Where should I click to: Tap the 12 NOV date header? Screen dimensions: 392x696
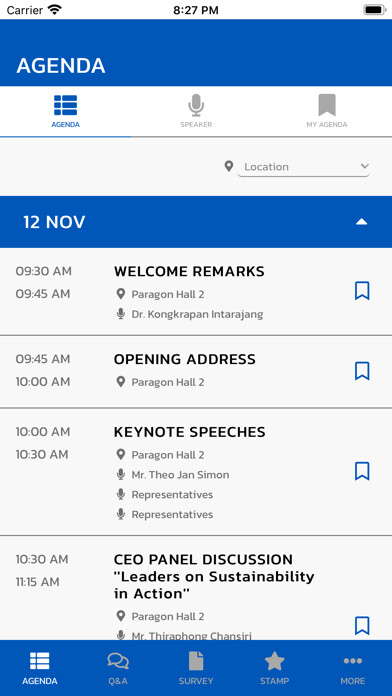click(x=196, y=222)
